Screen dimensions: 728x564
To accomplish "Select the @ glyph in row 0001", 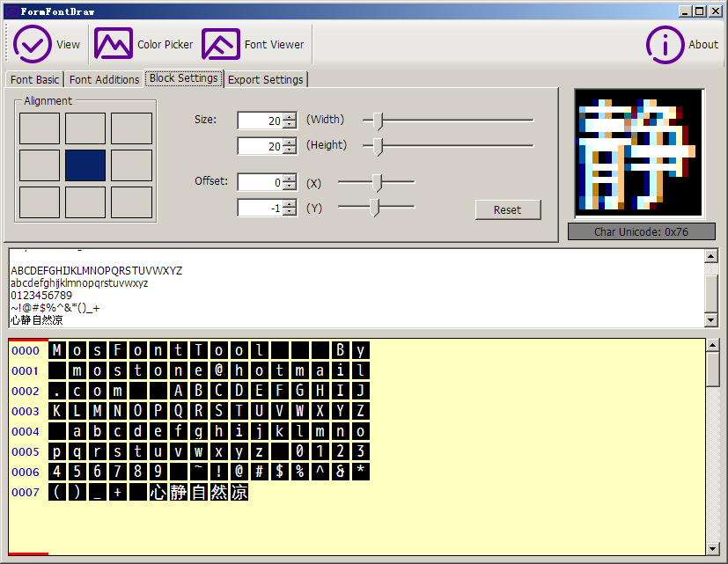I will (x=218, y=370).
